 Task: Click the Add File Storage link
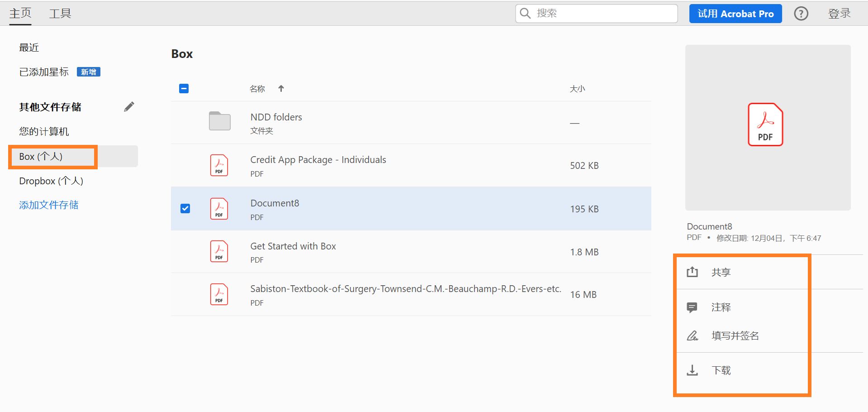point(49,205)
